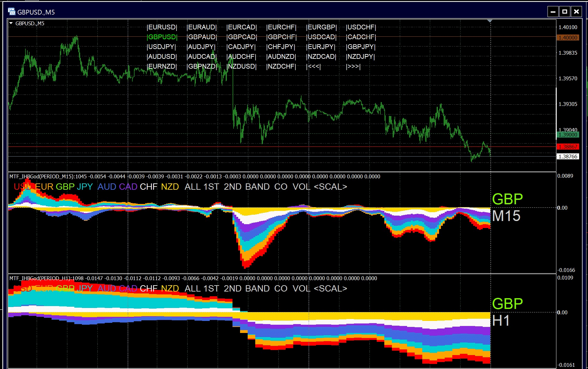Choose the AUDJPY pair
Screen dimensions: 588x369
(x=201, y=47)
